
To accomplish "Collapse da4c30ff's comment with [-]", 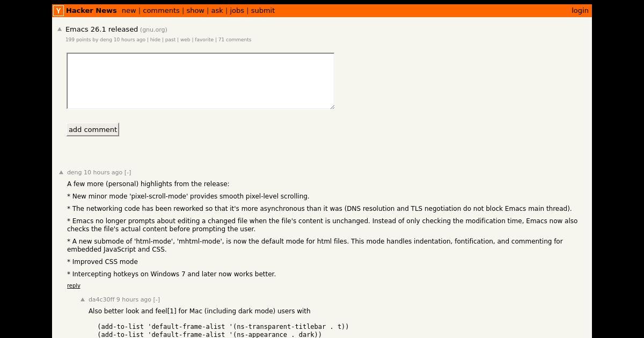I will [x=157, y=299].
